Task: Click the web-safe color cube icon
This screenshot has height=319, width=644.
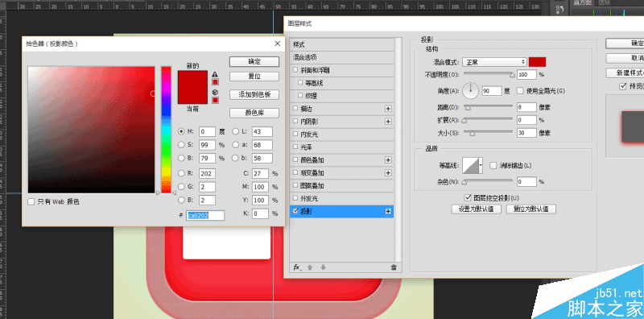Action: [215, 93]
